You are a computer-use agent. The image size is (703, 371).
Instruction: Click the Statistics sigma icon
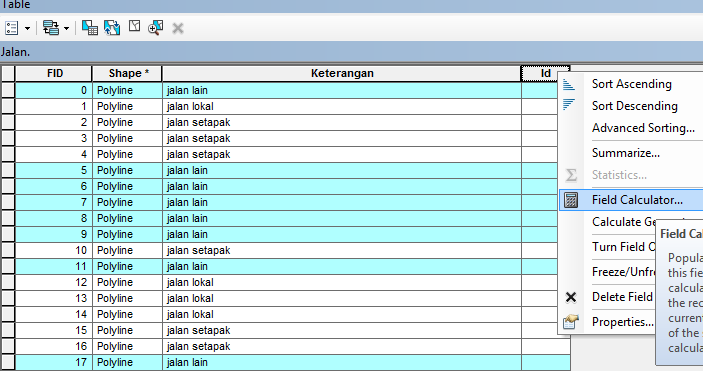click(x=571, y=175)
